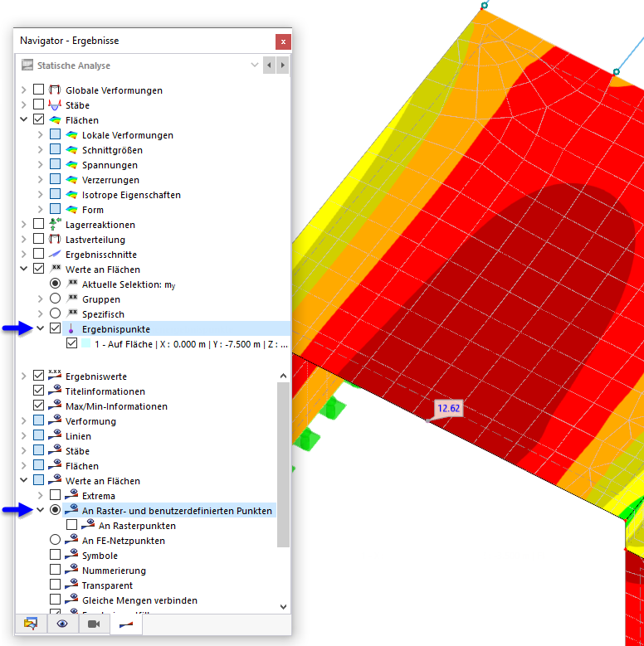Enable the An Rasterpunkten checkbox
This screenshot has width=644, height=646.
point(71,525)
